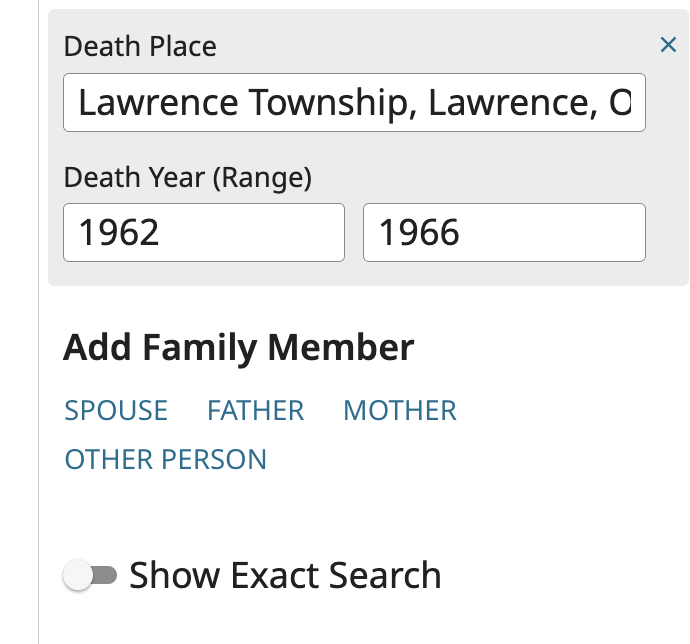The width and height of the screenshot is (690, 644).
Task: Focus the Death Year end field showing 1966
Action: click(504, 233)
